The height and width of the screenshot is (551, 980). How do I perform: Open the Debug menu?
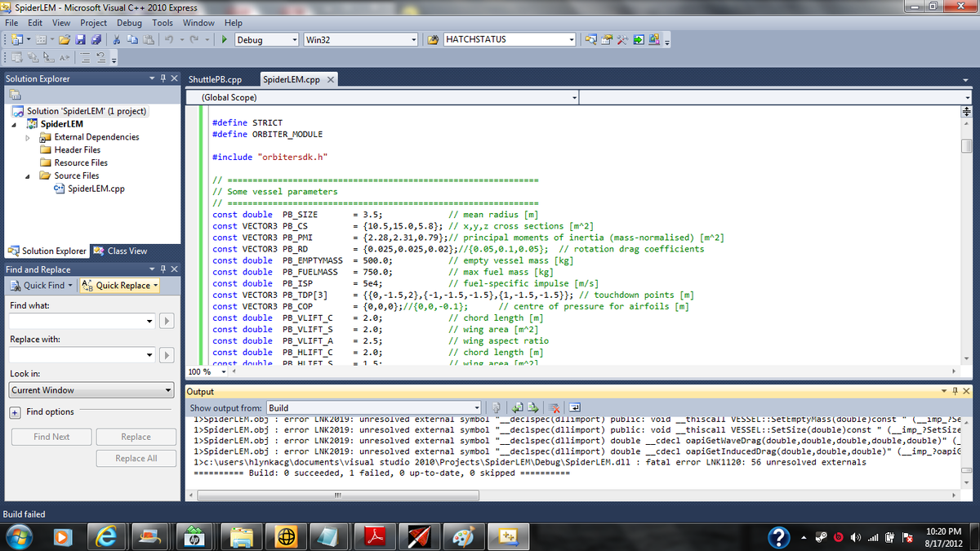(130, 23)
